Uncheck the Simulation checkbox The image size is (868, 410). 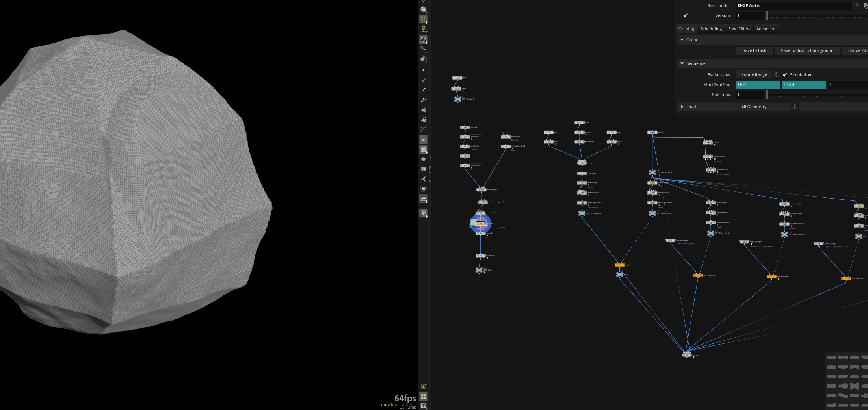coord(785,75)
